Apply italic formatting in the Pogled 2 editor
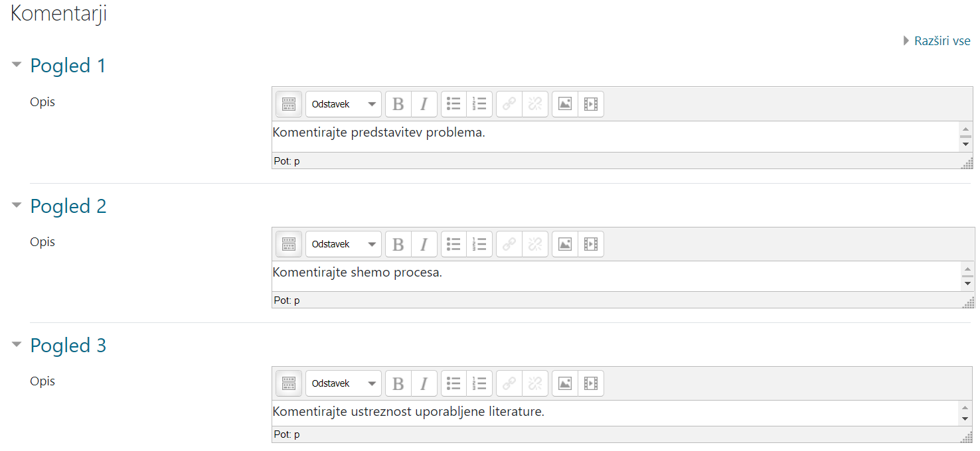The height and width of the screenshot is (451, 980). 424,244
